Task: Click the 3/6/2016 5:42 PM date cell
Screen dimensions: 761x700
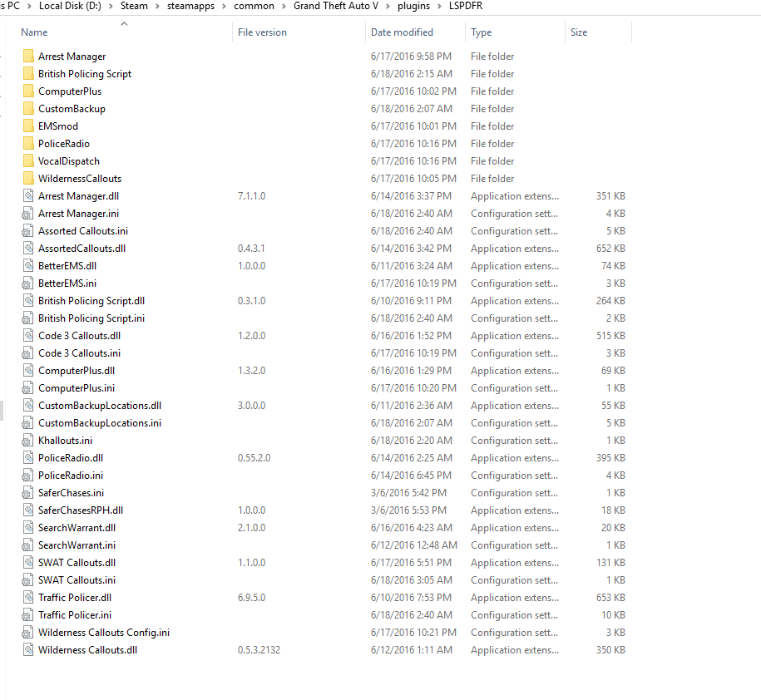Action: click(x=408, y=493)
